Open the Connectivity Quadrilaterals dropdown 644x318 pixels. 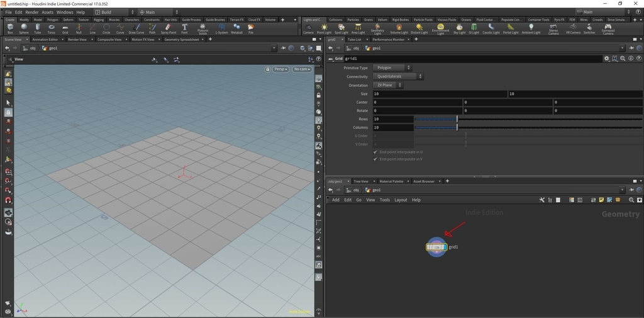[x=398, y=77]
